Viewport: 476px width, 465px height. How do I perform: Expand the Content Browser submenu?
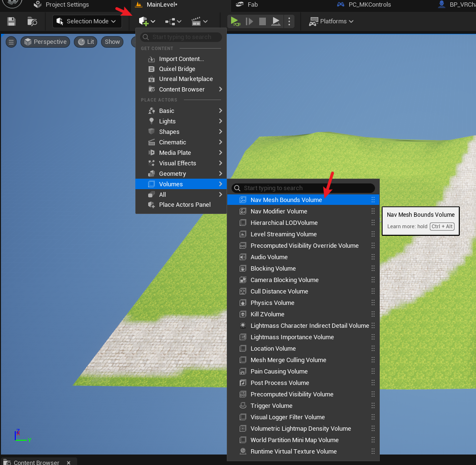click(181, 89)
